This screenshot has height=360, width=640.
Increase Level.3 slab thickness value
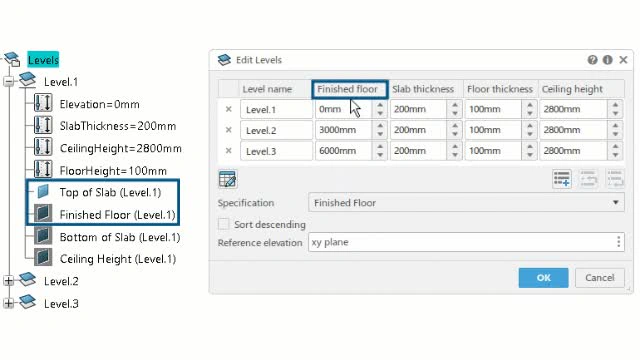[455, 147]
